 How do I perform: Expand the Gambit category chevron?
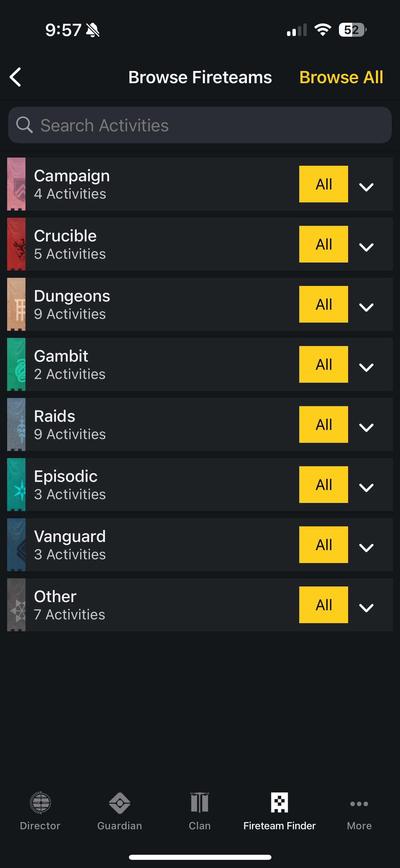pos(366,367)
